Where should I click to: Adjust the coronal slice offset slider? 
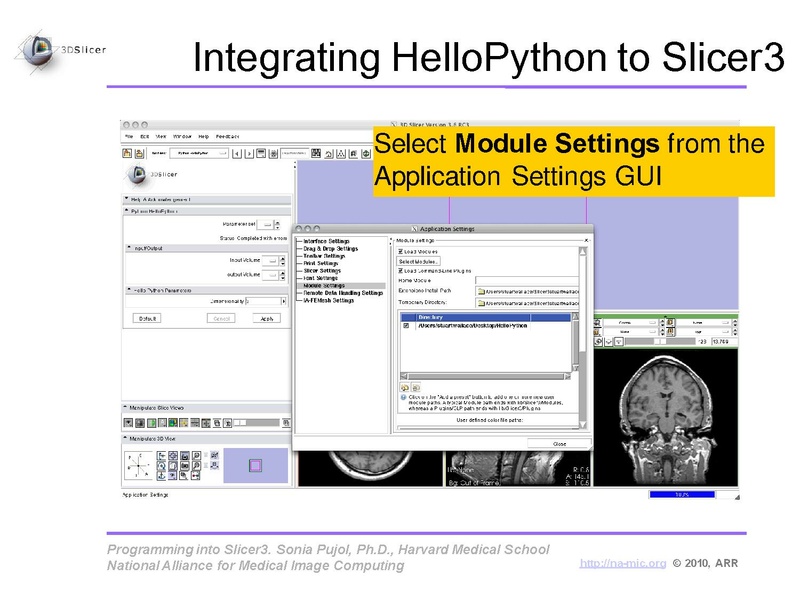click(x=659, y=342)
